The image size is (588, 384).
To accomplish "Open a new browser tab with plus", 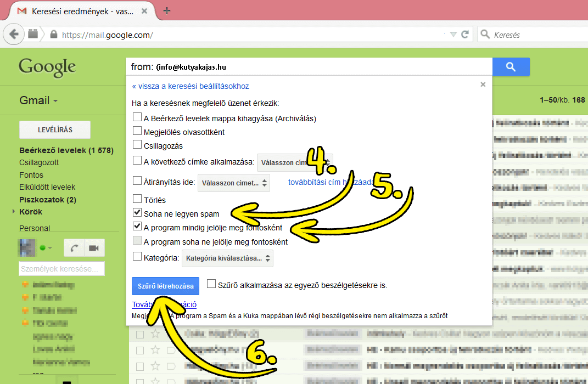I will pyautogui.click(x=167, y=10).
